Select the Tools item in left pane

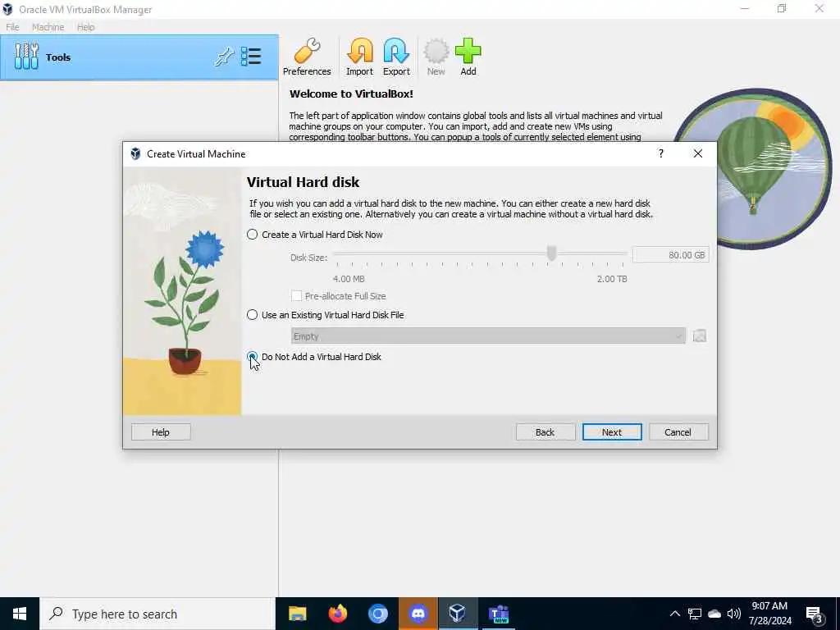coord(139,57)
